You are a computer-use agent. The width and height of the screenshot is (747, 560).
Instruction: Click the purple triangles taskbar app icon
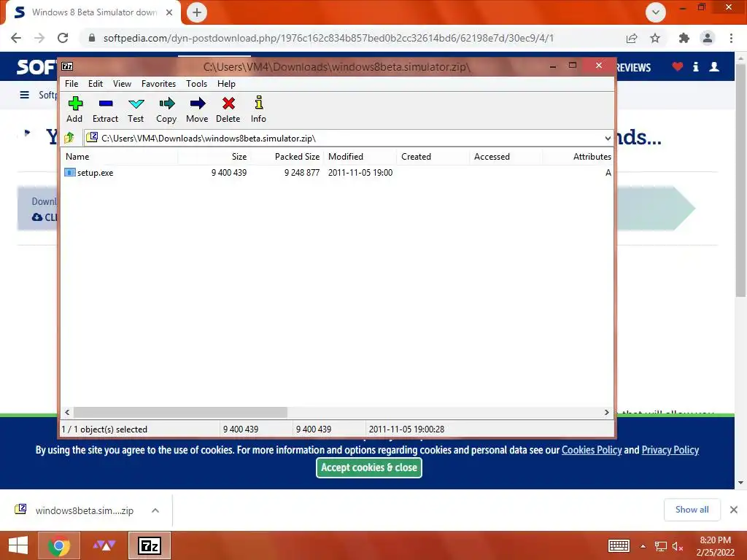104,545
